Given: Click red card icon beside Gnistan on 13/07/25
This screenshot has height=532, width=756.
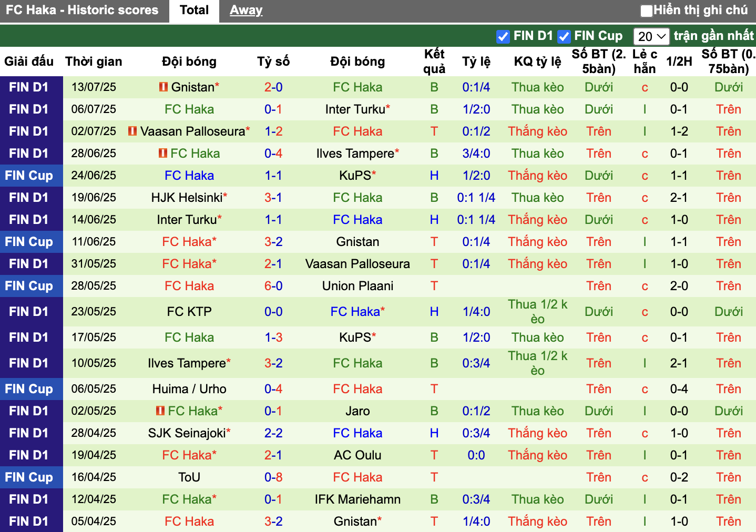Looking at the screenshot, I should [164, 87].
